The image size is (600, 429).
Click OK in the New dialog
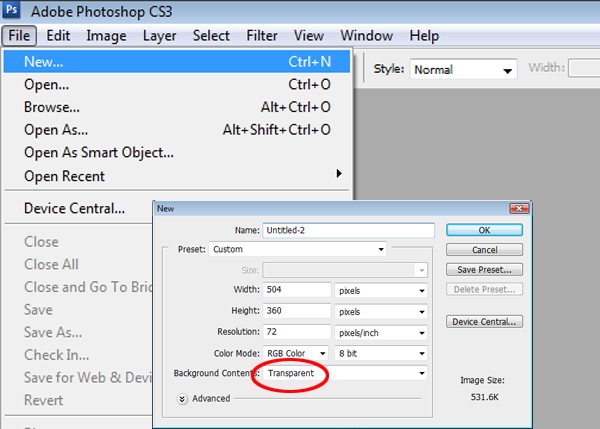pyautogui.click(x=484, y=230)
